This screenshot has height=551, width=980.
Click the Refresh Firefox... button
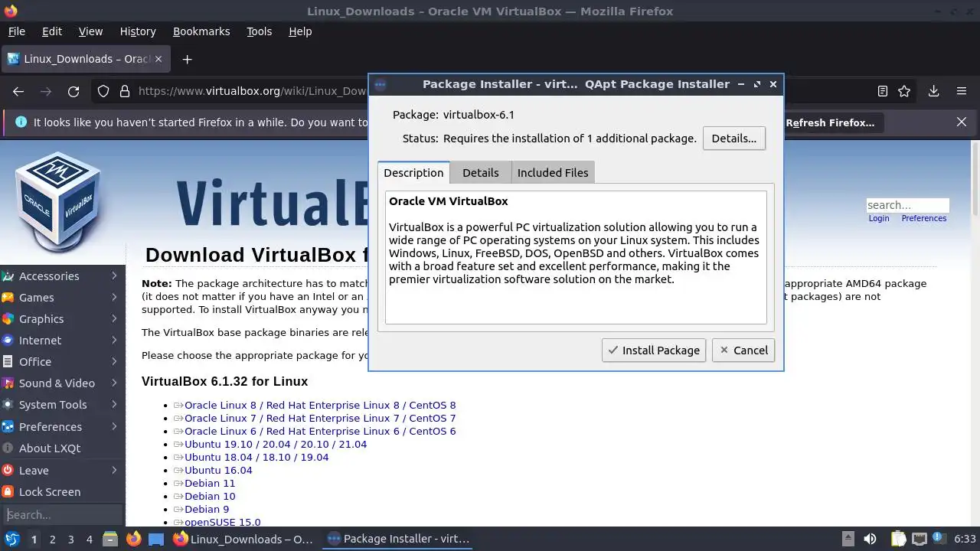click(x=830, y=122)
